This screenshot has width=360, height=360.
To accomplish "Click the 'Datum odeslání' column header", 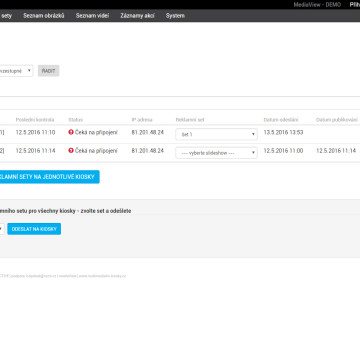I will (281, 120).
